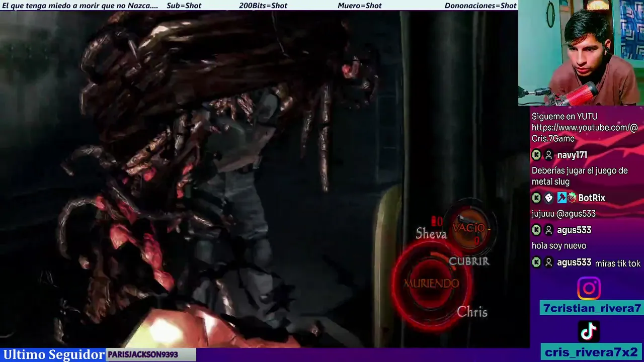The height and width of the screenshot is (362, 644).
Task: Click Kick badge on 'miras tik tok' row
Action: pos(536,262)
